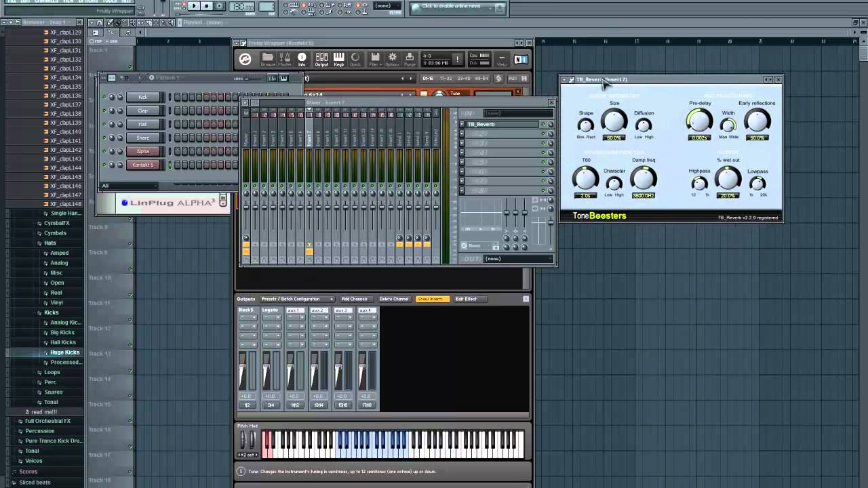This screenshot has width=868, height=488.
Task: Expand the Kicks folder in browser
Action: click(x=52, y=312)
